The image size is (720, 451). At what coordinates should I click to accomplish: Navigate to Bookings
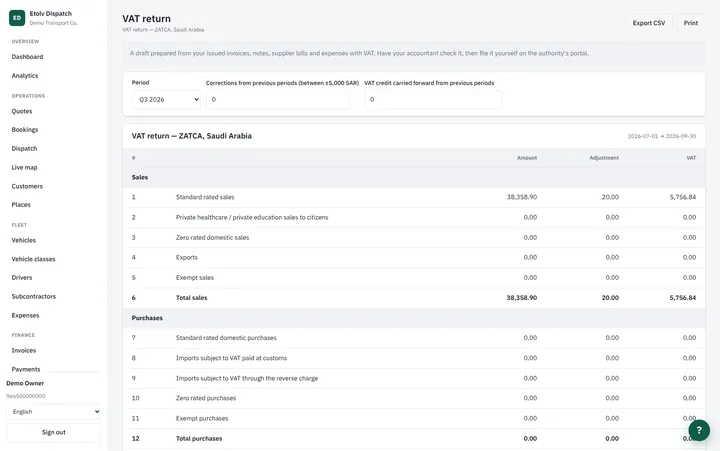point(25,130)
